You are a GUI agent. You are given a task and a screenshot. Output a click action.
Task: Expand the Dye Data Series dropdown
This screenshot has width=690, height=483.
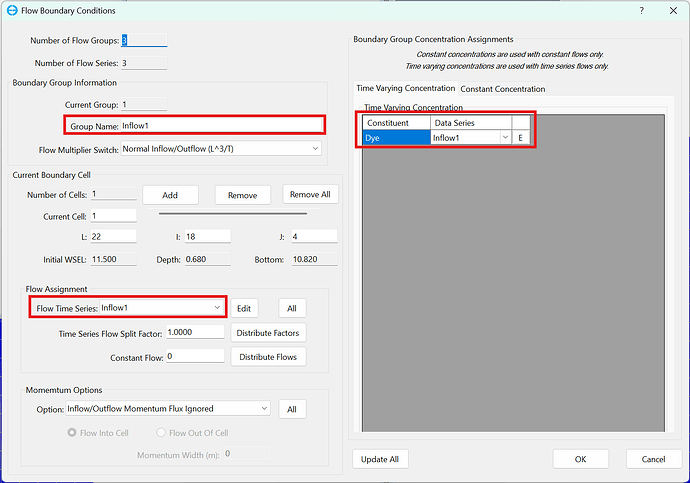(x=505, y=137)
